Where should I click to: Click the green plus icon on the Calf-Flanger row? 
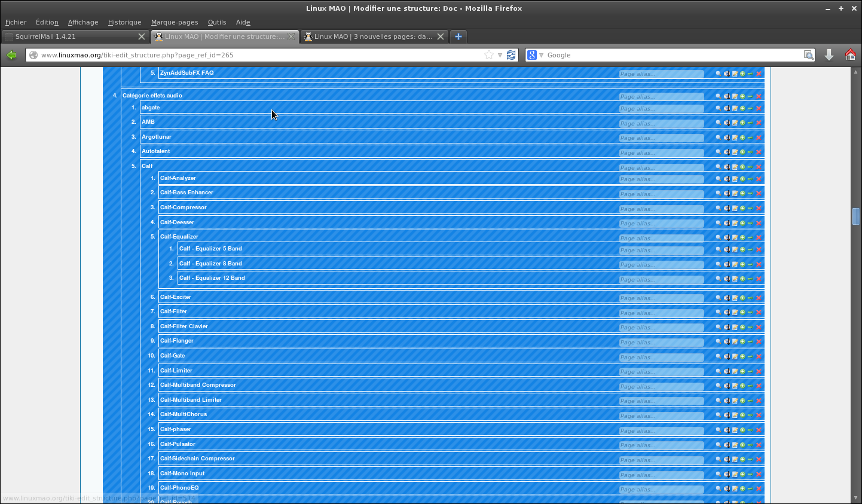point(742,341)
